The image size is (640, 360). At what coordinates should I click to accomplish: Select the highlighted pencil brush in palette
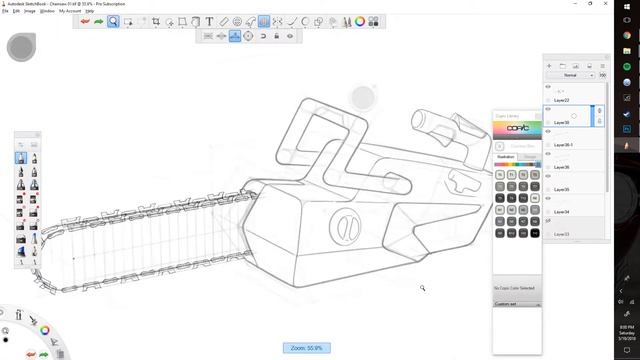(21, 158)
